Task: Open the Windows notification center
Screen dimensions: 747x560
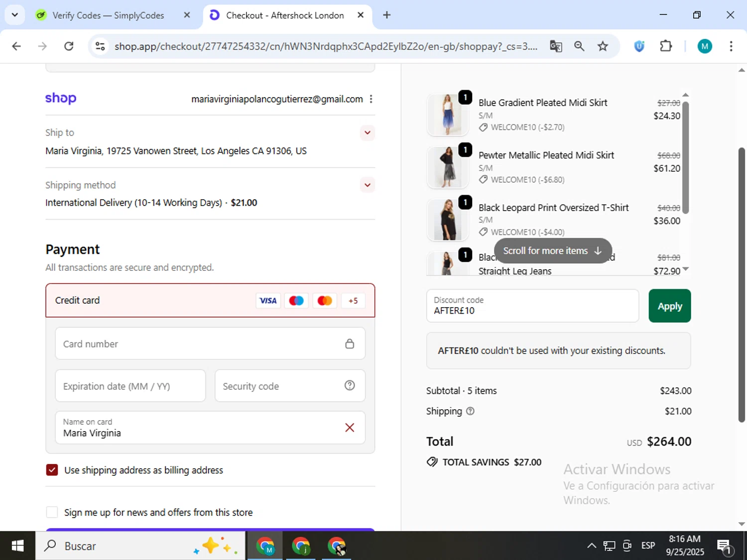Action: click(x=725, y=546)
